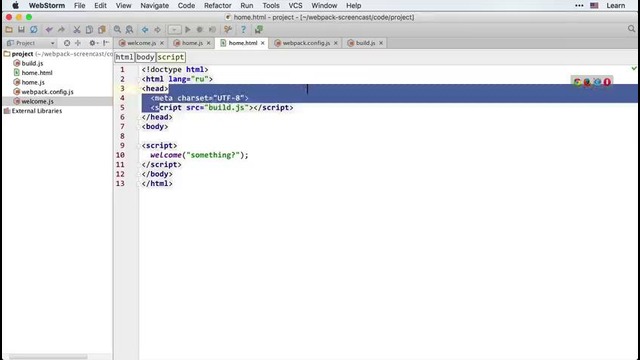Click the html breadcrumb
Image resolution: width=640 pixels, height=360 pixels.
pyautogui.click(x=124, y=57)
